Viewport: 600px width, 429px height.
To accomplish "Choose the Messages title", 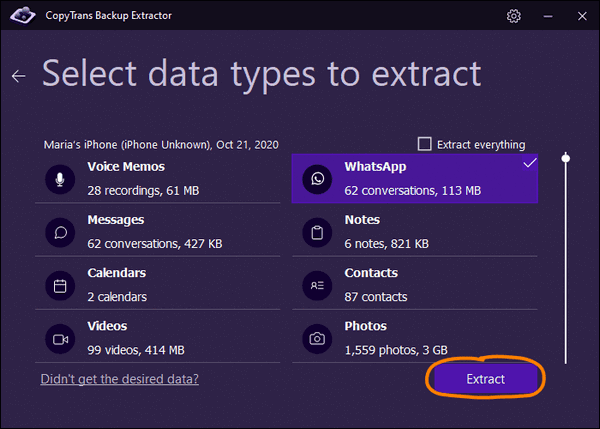I will pos(116,220).
